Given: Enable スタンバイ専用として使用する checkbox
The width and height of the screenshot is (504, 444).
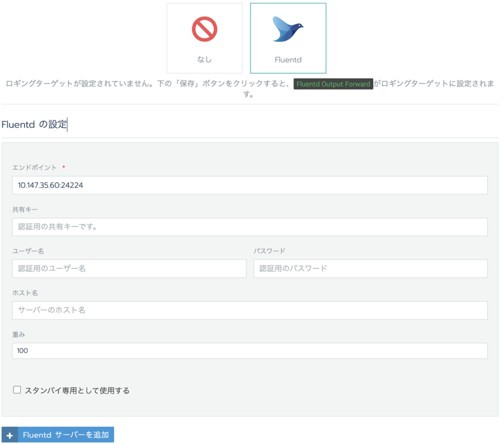Looking at the screenshot, I should point(17,390).
